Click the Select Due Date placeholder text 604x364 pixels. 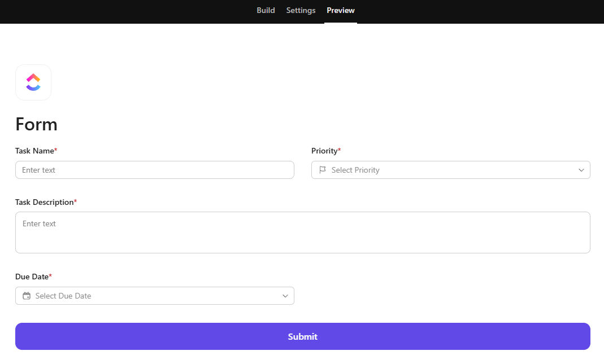pos(63,296)
